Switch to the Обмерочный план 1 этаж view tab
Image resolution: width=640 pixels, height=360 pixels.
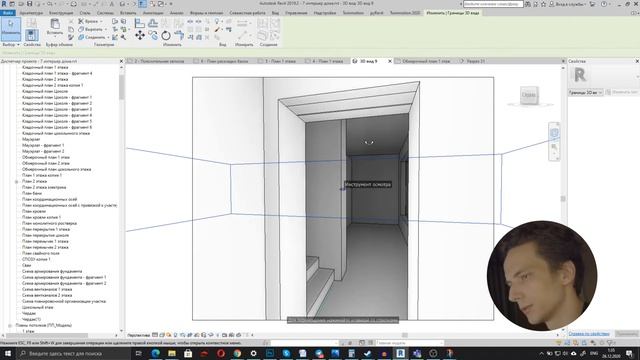click(x=425, y=61)
